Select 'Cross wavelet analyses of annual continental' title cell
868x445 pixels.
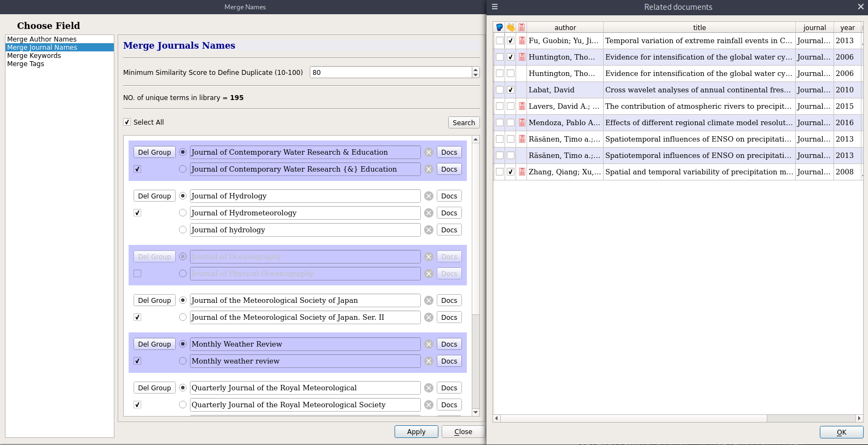[699, 90]
